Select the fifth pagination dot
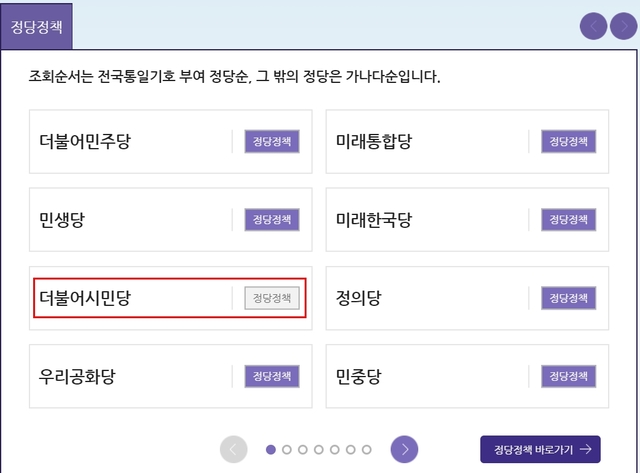The height and width of the screenshot is (473, 640). coord(335,449)
